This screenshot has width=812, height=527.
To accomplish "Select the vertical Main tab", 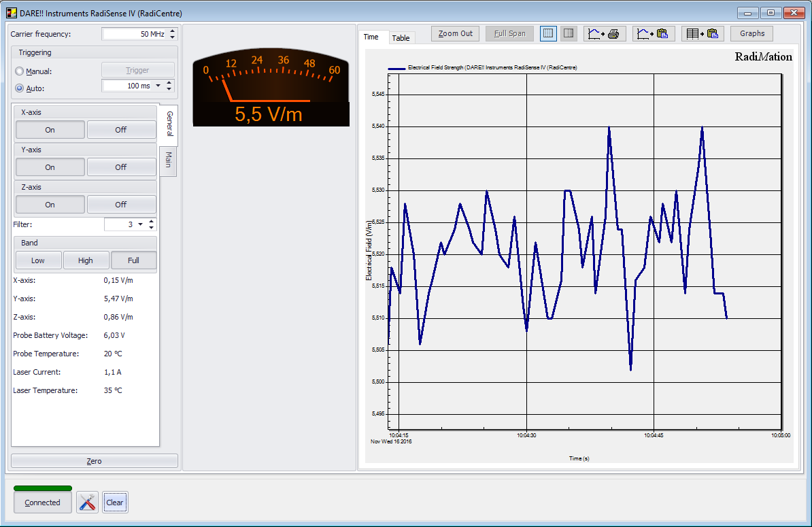I will (168, 161).
